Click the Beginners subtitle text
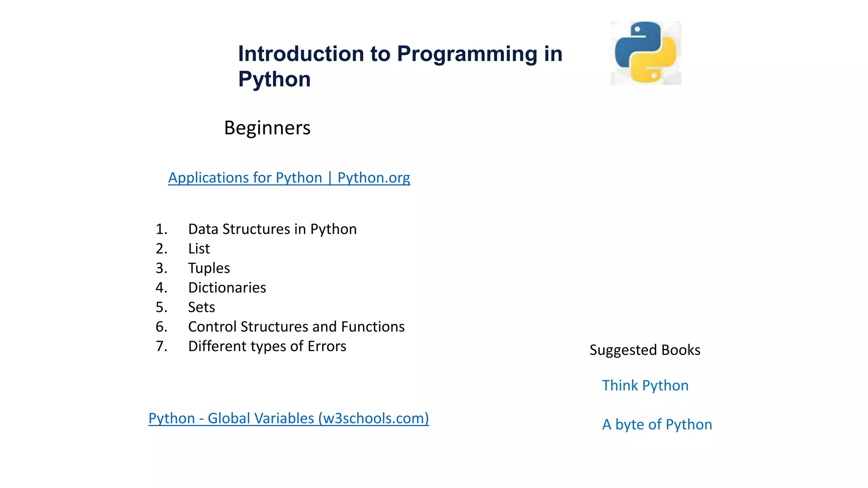Image resolution: width=868 pixels, height=488 pixels. point(267,128)
